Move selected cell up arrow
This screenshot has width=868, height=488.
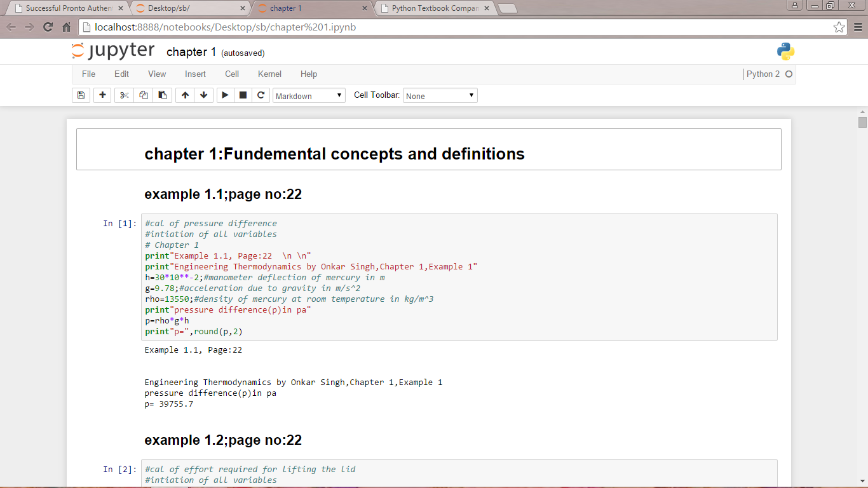click(185, 95)
